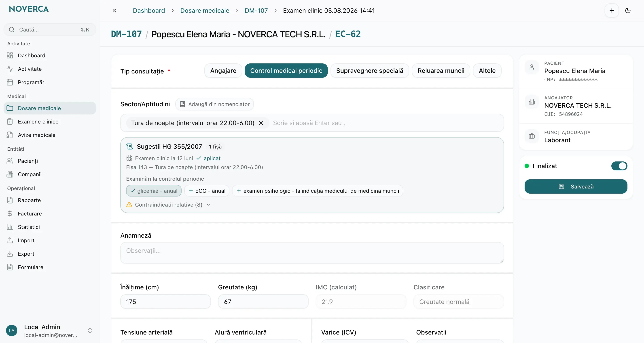Deselect the glicemie - anual examination

[x=154, y=191]
